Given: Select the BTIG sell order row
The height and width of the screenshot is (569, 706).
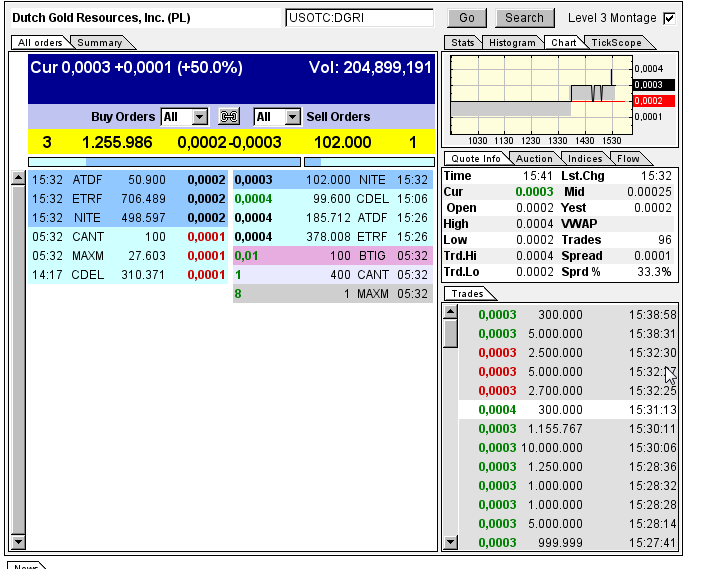Looking at the screenshot, I should tap(332, 256).
